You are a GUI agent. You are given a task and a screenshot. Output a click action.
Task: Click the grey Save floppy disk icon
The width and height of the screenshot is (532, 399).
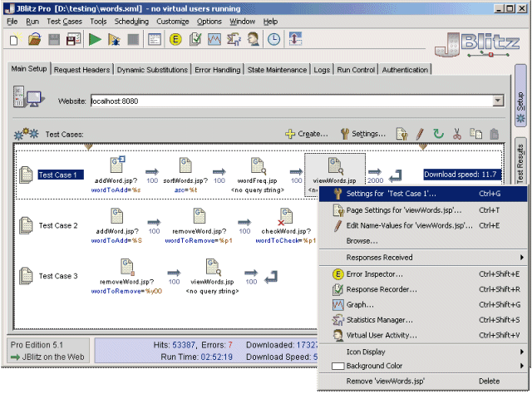click(x=54, y=40)
